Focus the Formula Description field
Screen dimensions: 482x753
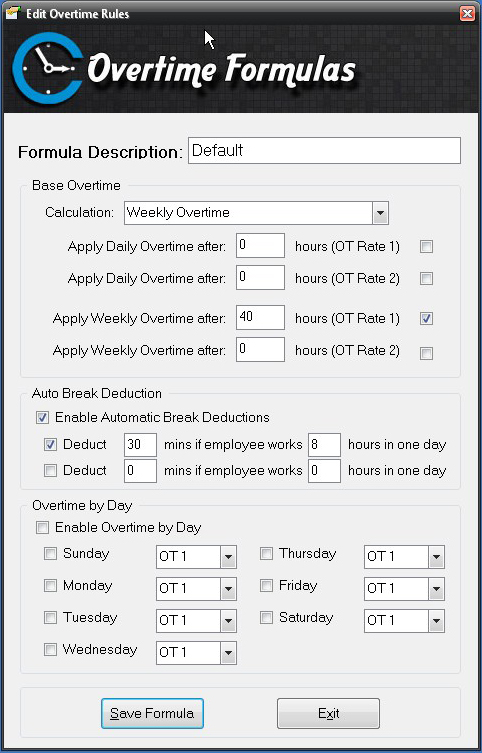(325, 150)
